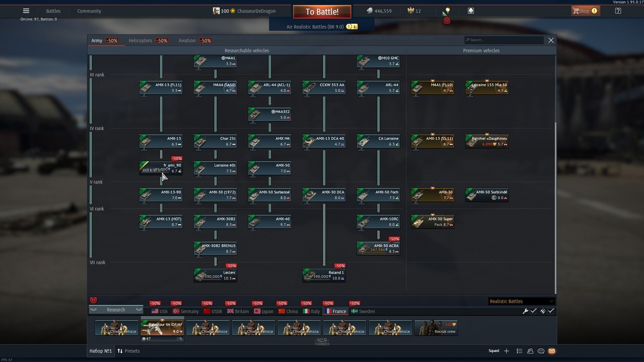Select the AMX-30 ACRA vehicle card

pos(378,248)
